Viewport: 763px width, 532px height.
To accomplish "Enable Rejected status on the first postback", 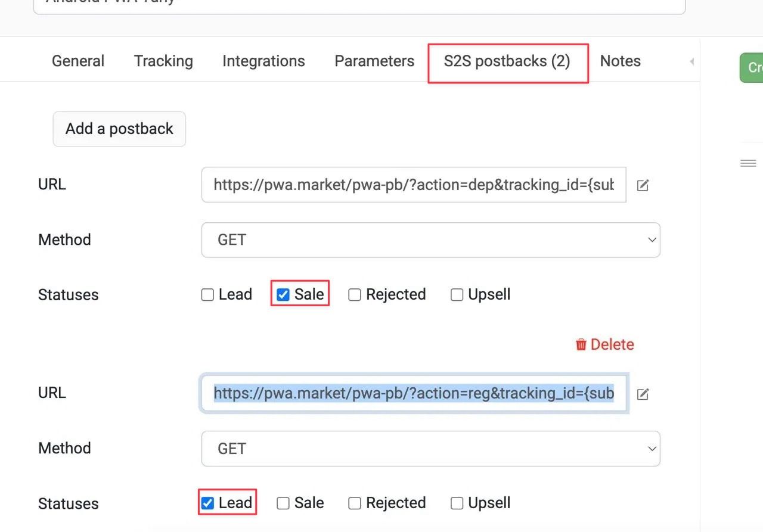I will (355, 295).
